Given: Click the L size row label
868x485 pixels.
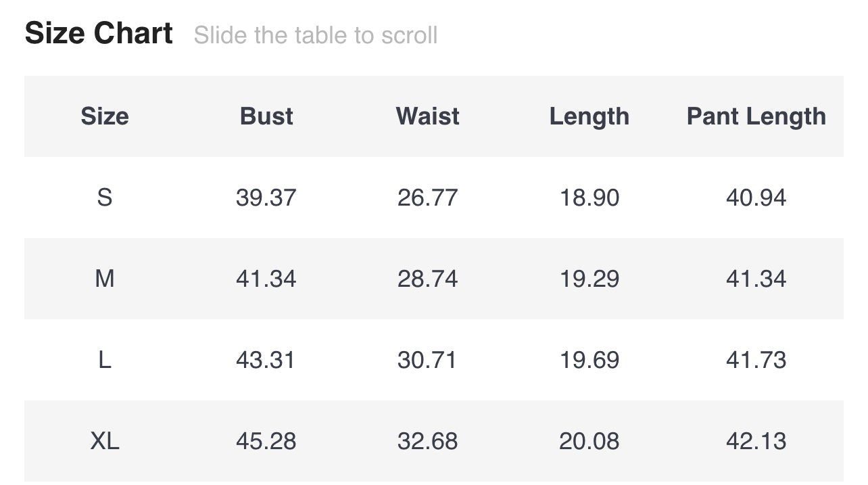Looking at the screenshot, I should [105, 360].
